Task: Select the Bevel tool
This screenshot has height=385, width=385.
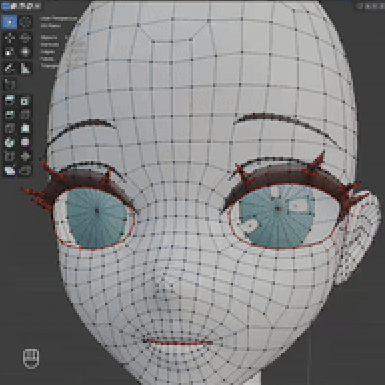Action: [9, 114]
